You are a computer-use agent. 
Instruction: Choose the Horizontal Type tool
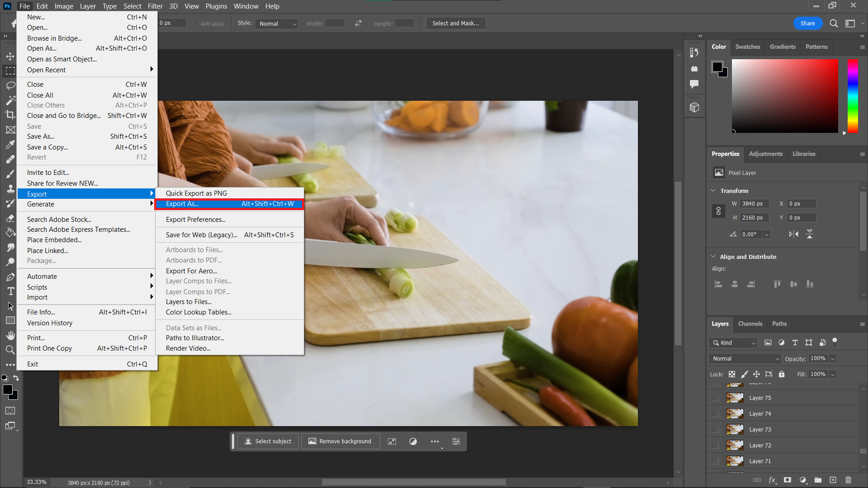pos(10,291)
